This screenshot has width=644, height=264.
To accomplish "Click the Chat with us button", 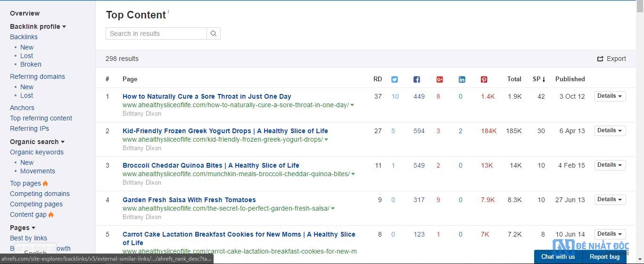I will 558,256.
